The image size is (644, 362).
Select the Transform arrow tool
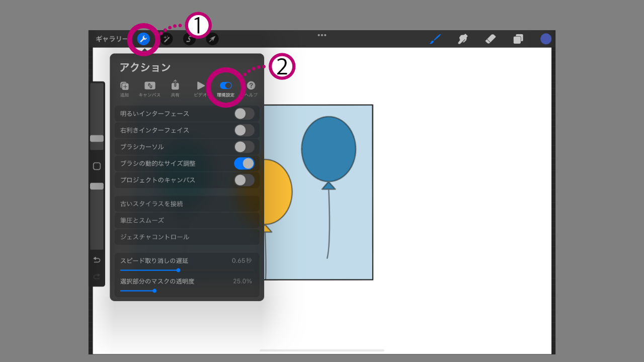(212, 39)
